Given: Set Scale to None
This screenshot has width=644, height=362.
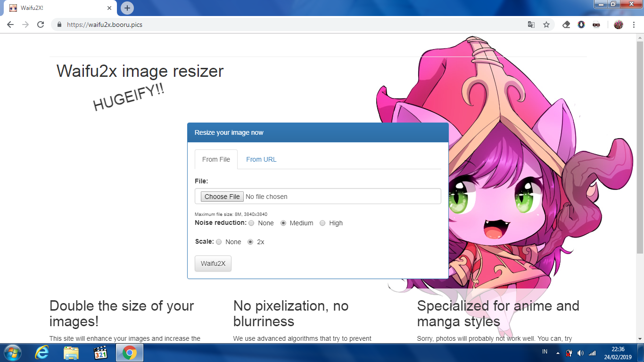Looking at the screenshot, I should coord(219,242).
